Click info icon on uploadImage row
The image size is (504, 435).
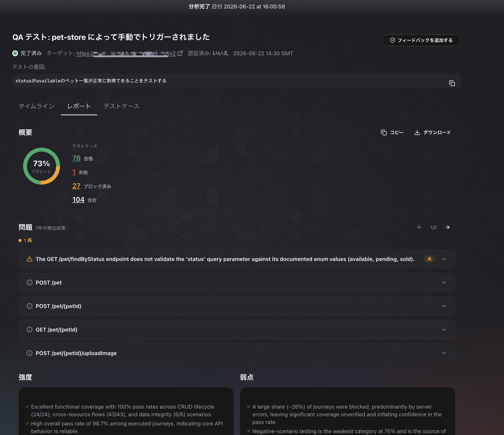[x=30, y=353]
